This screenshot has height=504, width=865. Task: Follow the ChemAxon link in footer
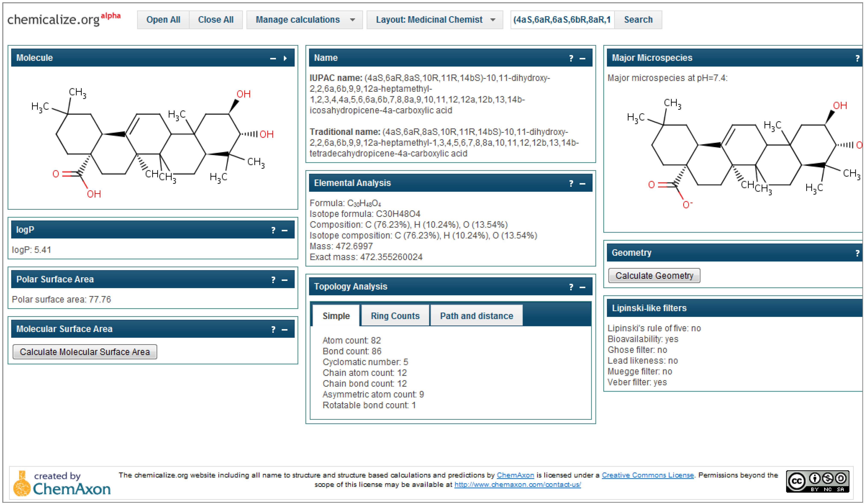coord(515,475)
